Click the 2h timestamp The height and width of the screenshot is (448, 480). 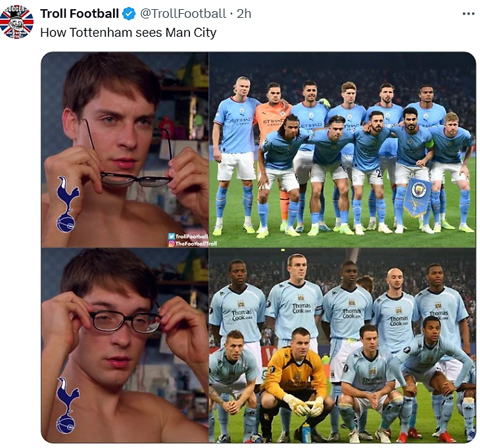(244, 14)
